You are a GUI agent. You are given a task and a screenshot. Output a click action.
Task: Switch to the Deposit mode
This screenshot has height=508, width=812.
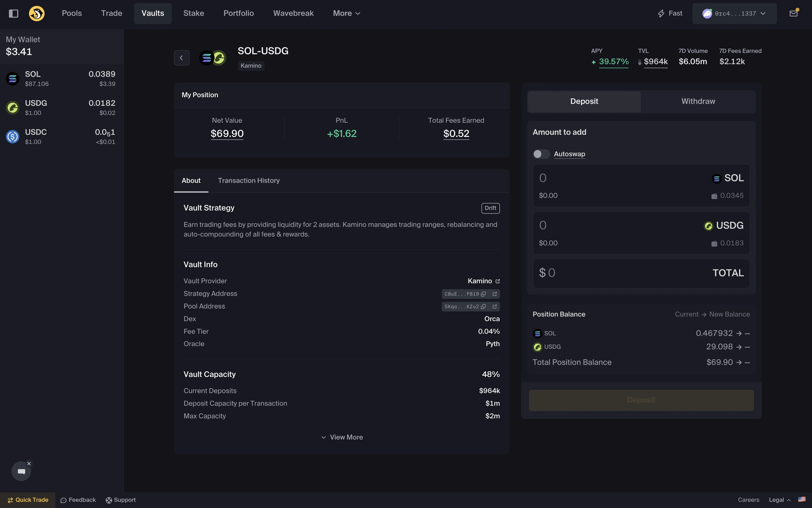tap(584, 101)
